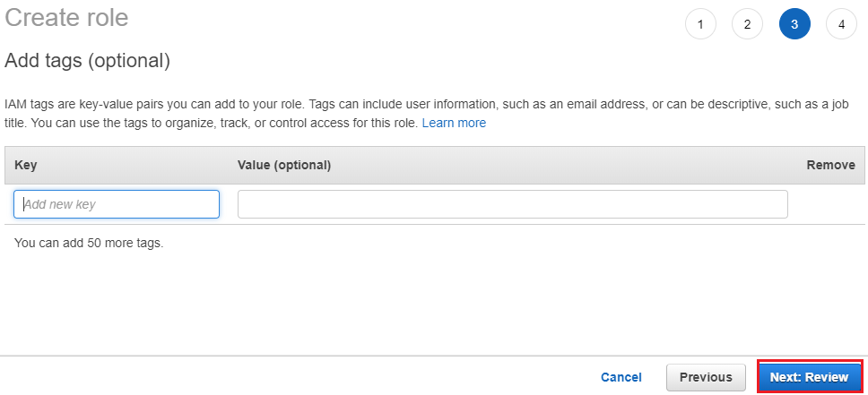868x395 pixels.
Task: Click the highlighted step 3 indicator
Action: [794, 24]
